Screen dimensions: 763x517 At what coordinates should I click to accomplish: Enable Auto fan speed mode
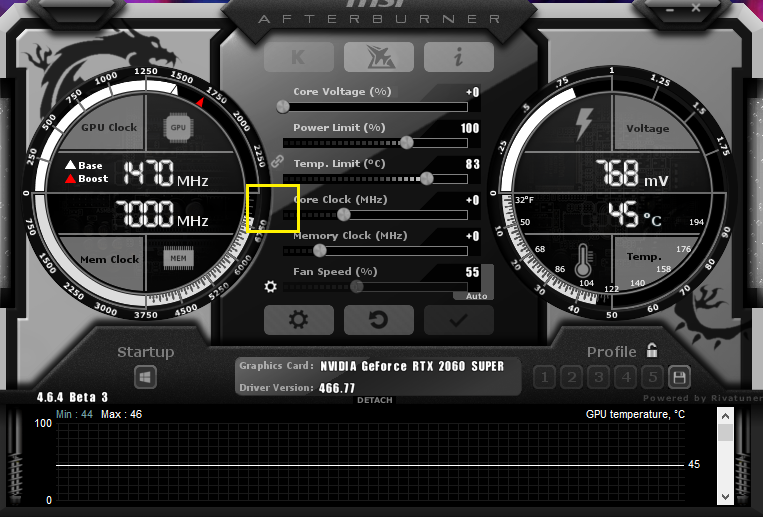tap(476, 296)
